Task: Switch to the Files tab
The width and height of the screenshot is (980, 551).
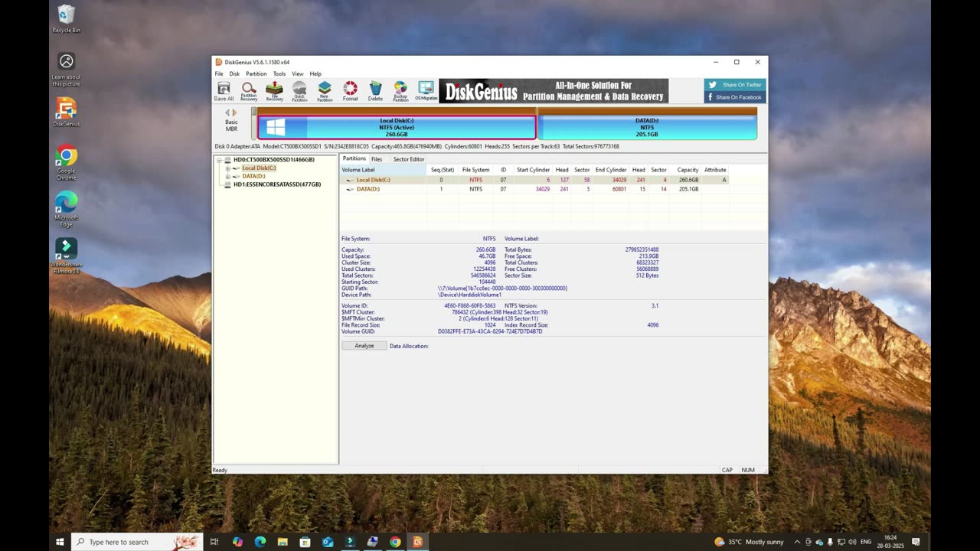Action: pyautogui.click(x=377, y=159)
